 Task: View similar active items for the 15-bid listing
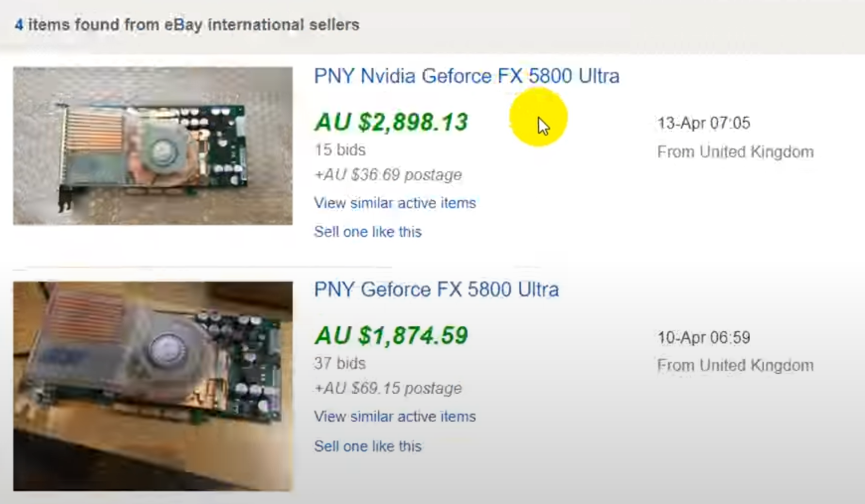click(395, 203)
